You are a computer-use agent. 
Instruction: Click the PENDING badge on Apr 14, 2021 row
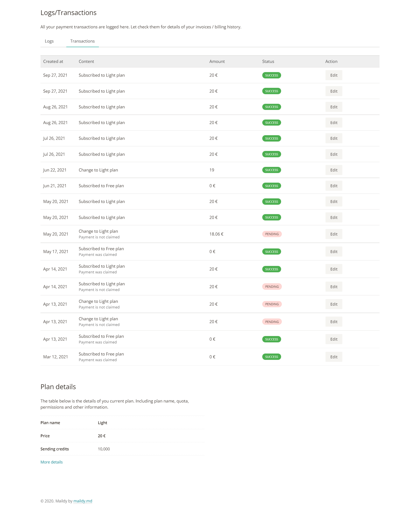(272, 287)
